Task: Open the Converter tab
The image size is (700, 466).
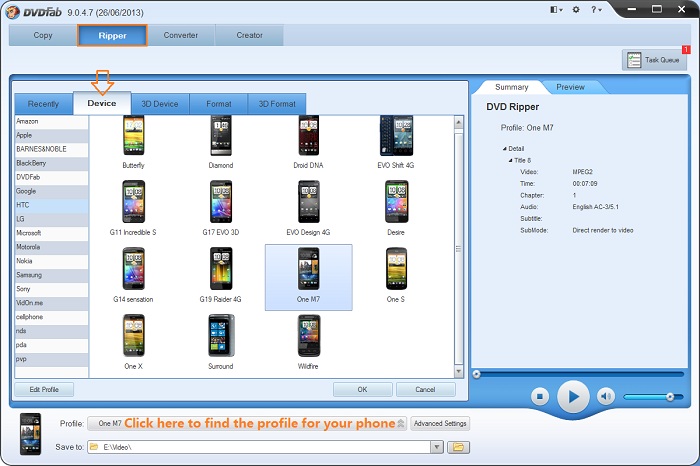Action: (181, 35)
